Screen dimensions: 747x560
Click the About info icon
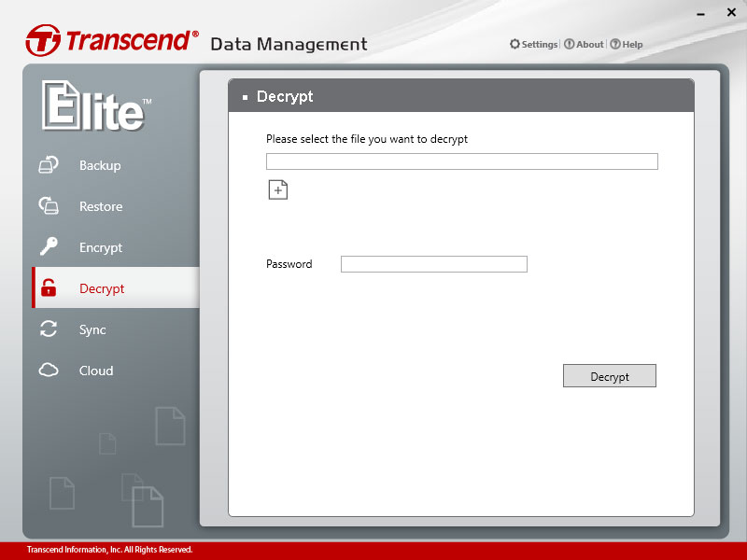pos(569,44)
